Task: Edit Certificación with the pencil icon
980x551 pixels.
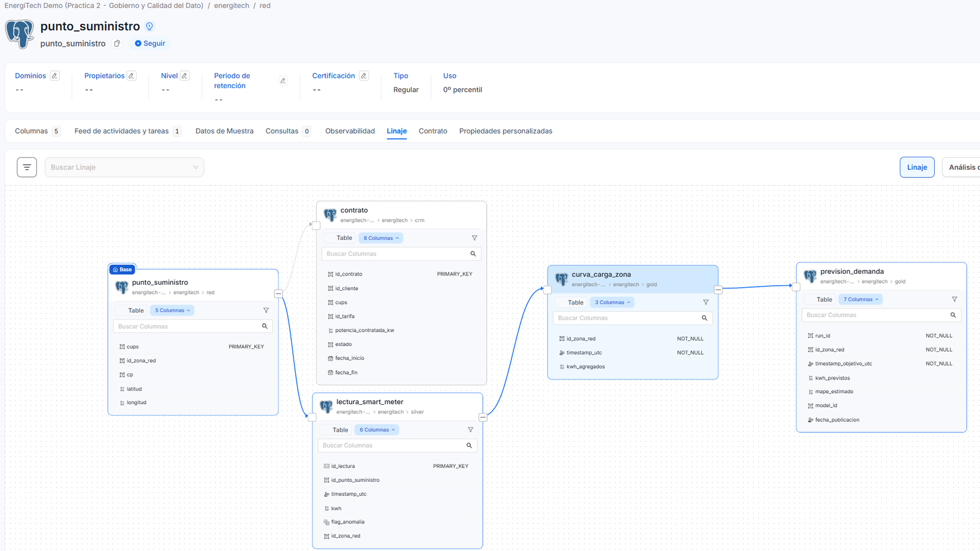Action: pos(364,76)
